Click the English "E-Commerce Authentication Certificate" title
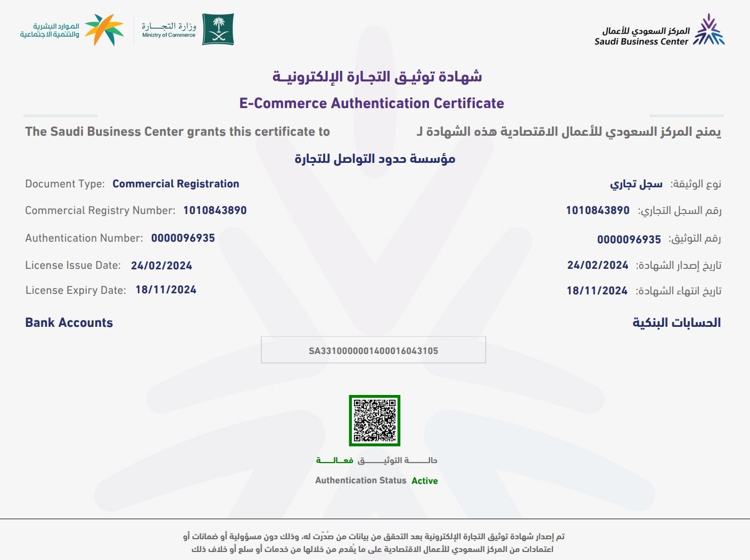750x560 pixels. tap(372, 103)
